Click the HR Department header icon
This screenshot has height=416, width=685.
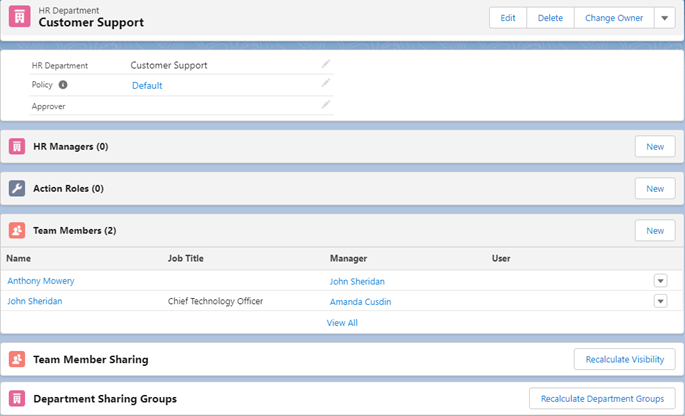point(17,17)
